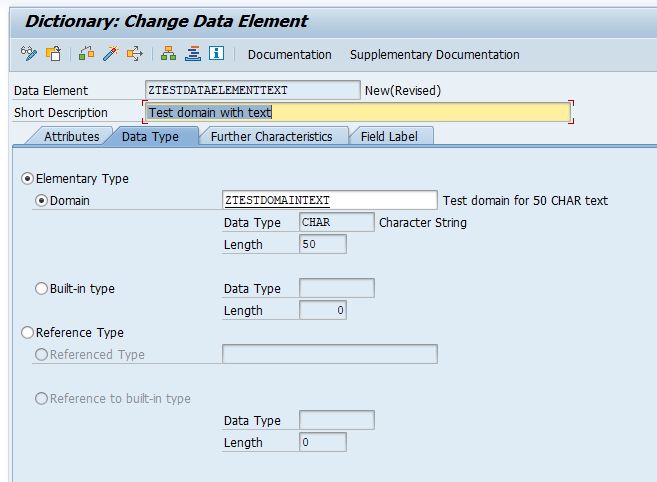
Task: Open Supplementary Documentation
Action: (435, 54)
